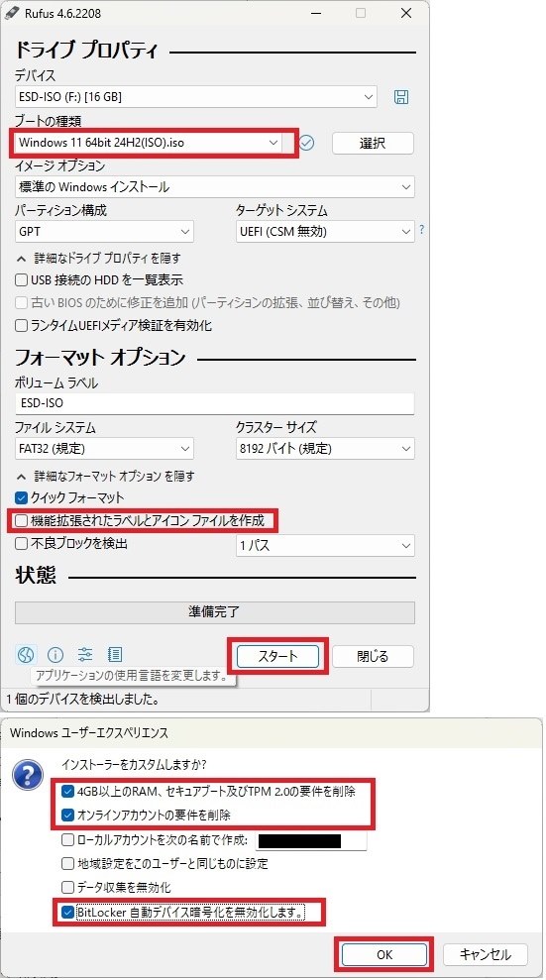Click the 選択 button
Screen dimensions: 546x980
tap(373, 143)
